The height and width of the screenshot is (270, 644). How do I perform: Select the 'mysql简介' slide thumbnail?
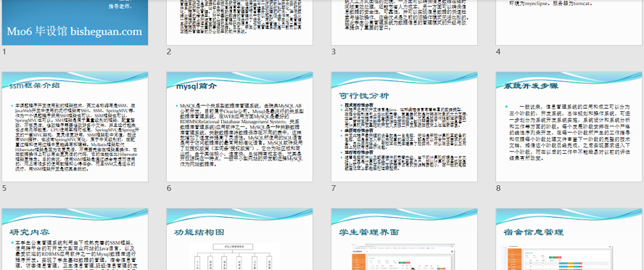coord(240,127)
